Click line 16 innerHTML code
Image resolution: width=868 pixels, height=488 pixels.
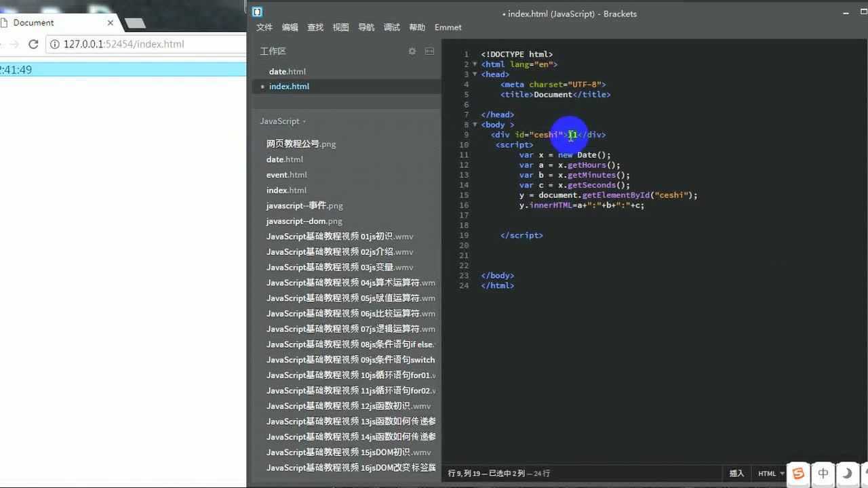tap(582, 205)
